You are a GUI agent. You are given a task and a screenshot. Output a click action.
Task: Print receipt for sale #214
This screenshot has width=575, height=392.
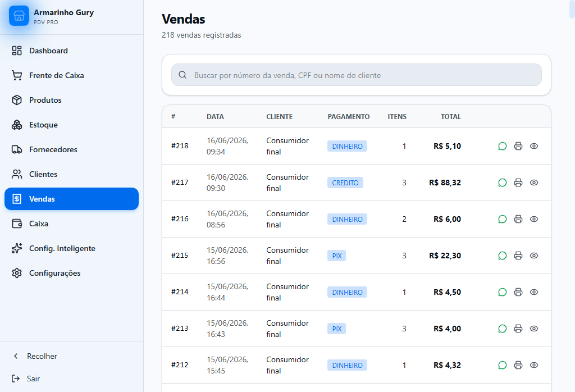click(518, 292)
